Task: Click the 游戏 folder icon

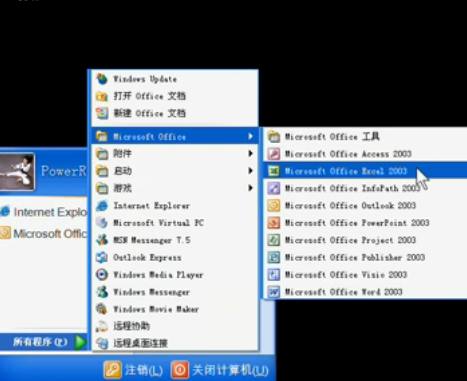Action: tap(102, 188)
